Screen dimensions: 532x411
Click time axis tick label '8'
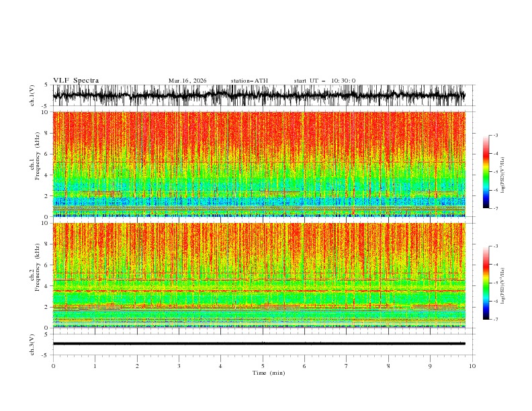388,366
